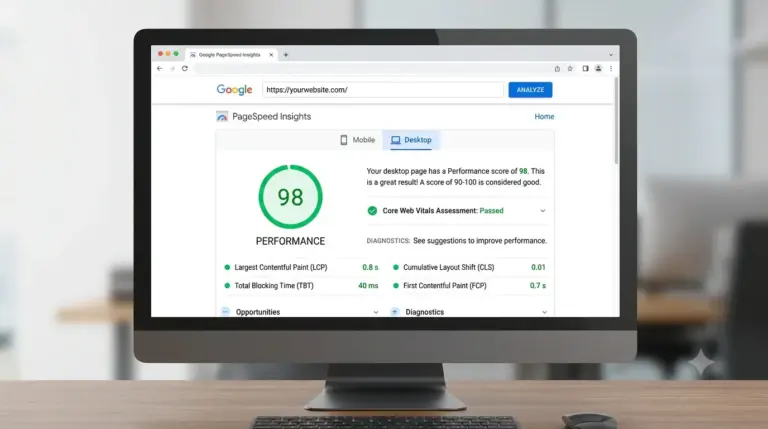Screen dimensions: 768x429
Task: Click the 98 performance score gauge
Action: click(290, 197)
